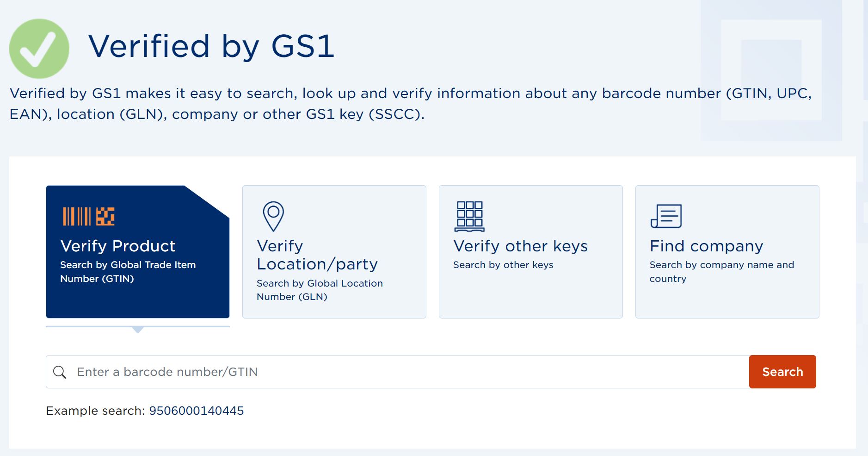Screen dimensions: 868x456
Task: Click "Search by other keys" description
Action: coord(503,265)
